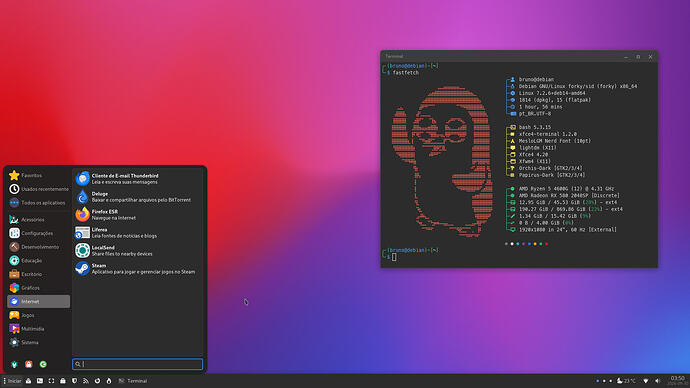Launch Deluge BitTorrent client
690x388 pixels.
click(138, 197)
